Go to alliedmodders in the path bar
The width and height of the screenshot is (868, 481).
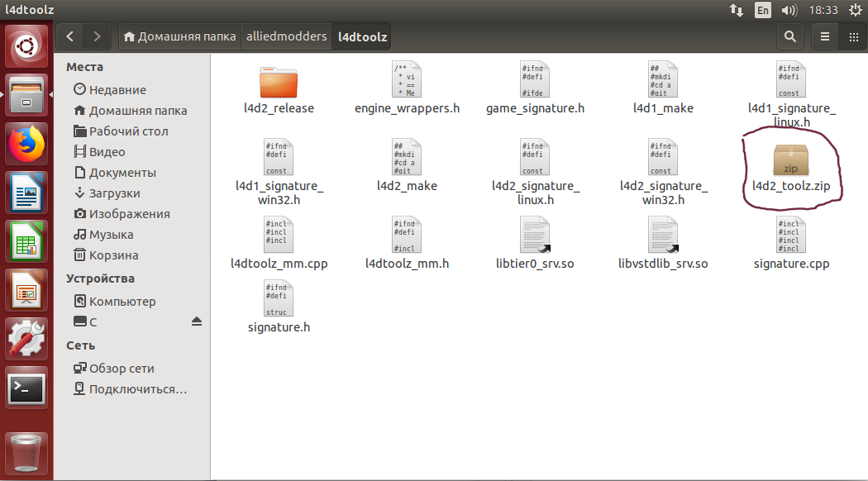[287, 36]
